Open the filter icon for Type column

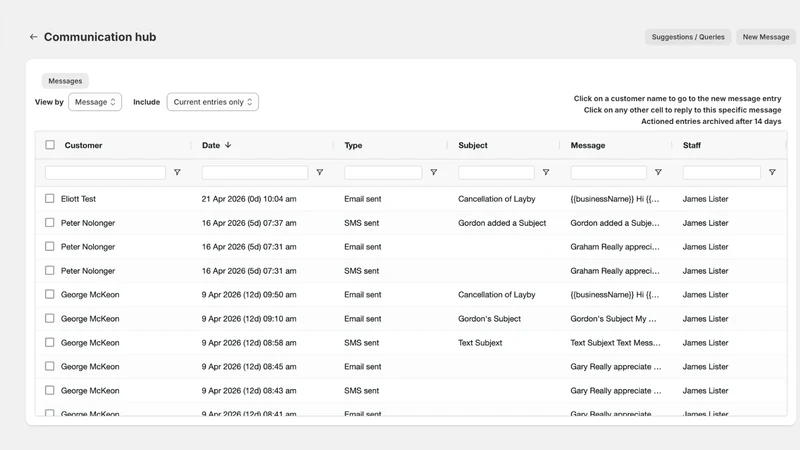tap(433, 172)
